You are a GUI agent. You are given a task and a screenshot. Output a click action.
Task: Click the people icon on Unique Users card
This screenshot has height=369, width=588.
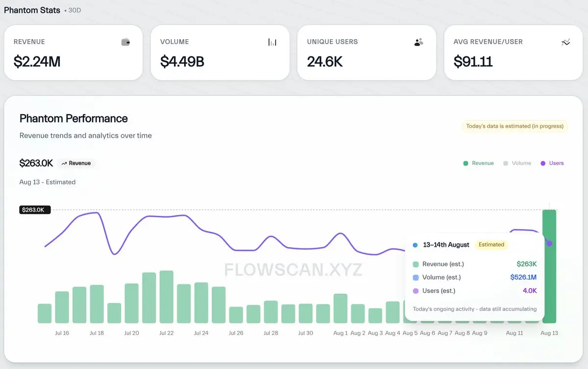418,42
